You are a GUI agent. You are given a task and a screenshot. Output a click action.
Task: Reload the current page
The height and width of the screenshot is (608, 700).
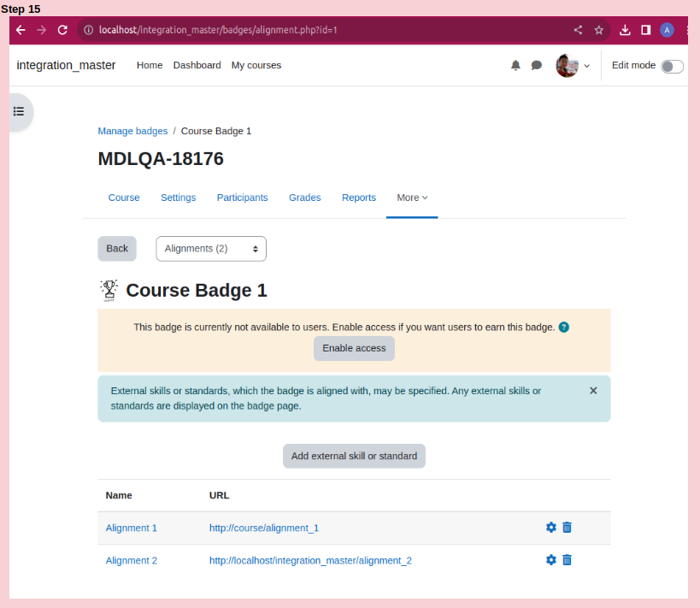[x=62, y=30]
